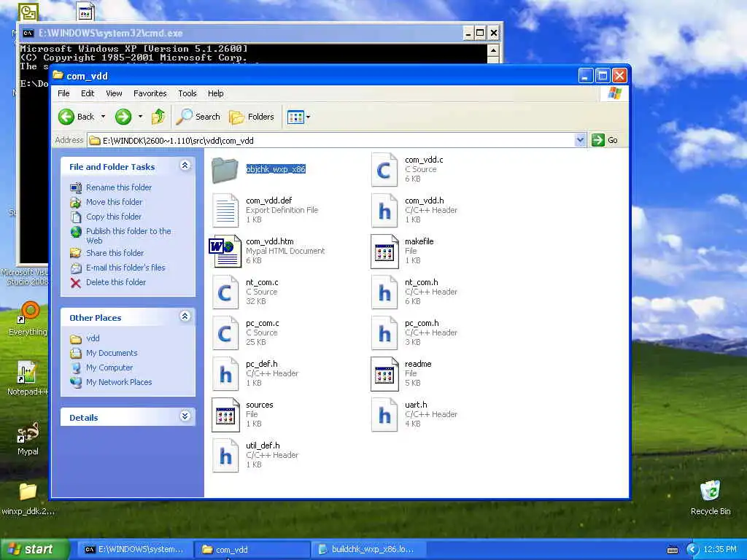Open Forward history dropdown arrow
747x560 pixels.
pos(140,117)
